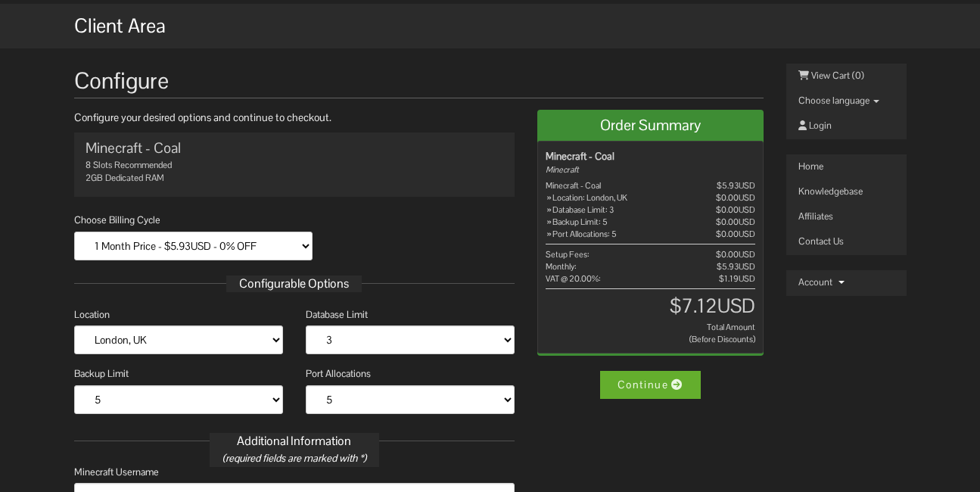Click the Monthly price row label
980x492 pixels.
coord(561,266)
